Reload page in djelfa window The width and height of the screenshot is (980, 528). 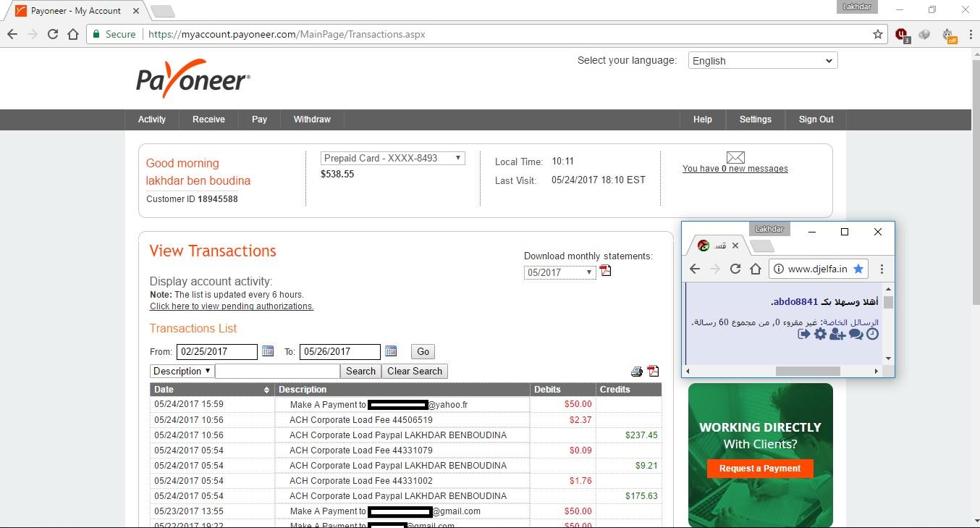coord(735,269)
